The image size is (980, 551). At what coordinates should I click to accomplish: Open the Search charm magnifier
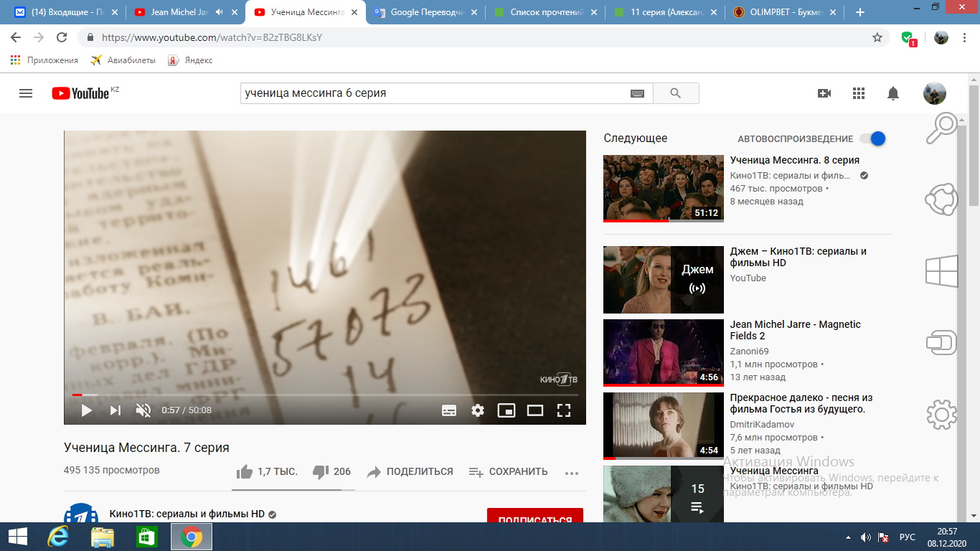tap(941, 129)
